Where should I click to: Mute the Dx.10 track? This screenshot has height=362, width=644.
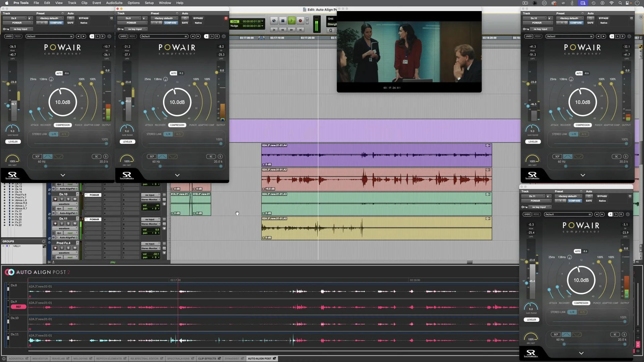(75, 199)
